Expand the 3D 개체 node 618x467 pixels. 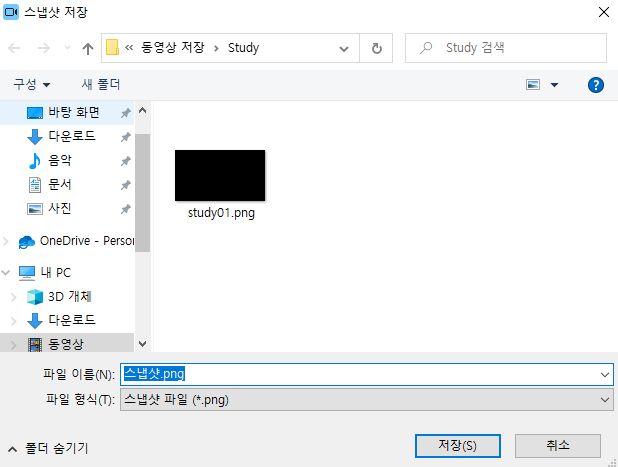[13, 297]
